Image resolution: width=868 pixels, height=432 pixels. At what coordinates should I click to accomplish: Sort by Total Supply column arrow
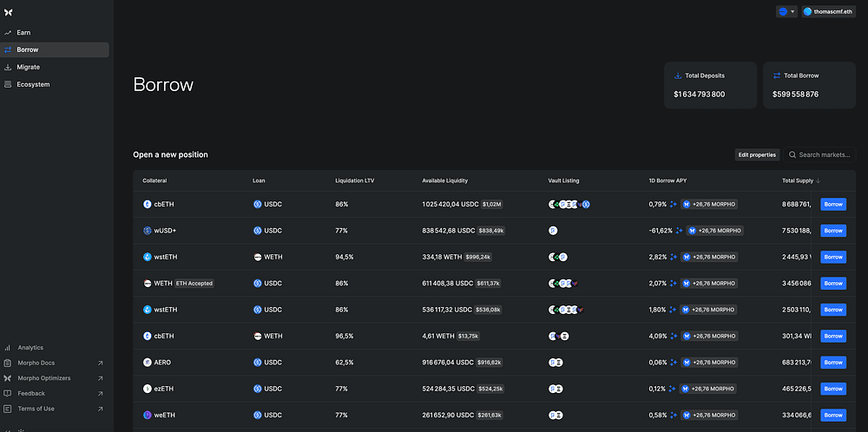pos(819,181)
